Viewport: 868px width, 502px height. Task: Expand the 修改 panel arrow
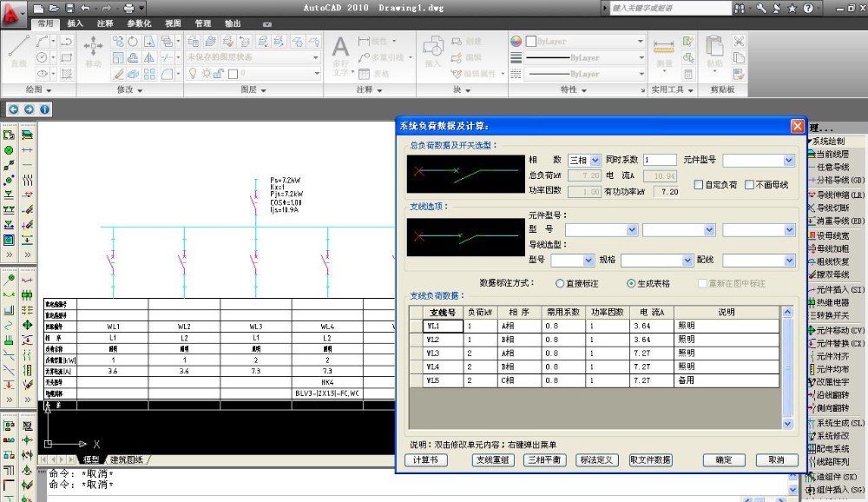140,90
